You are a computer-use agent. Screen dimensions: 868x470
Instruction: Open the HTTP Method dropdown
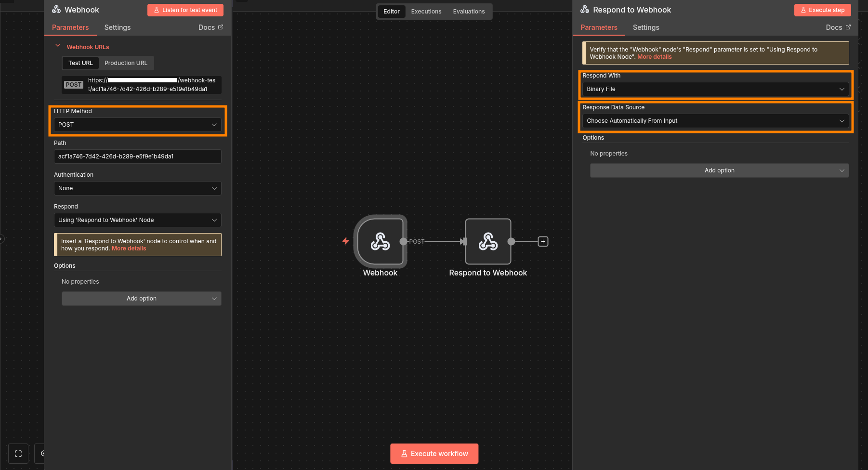[137, 125]
